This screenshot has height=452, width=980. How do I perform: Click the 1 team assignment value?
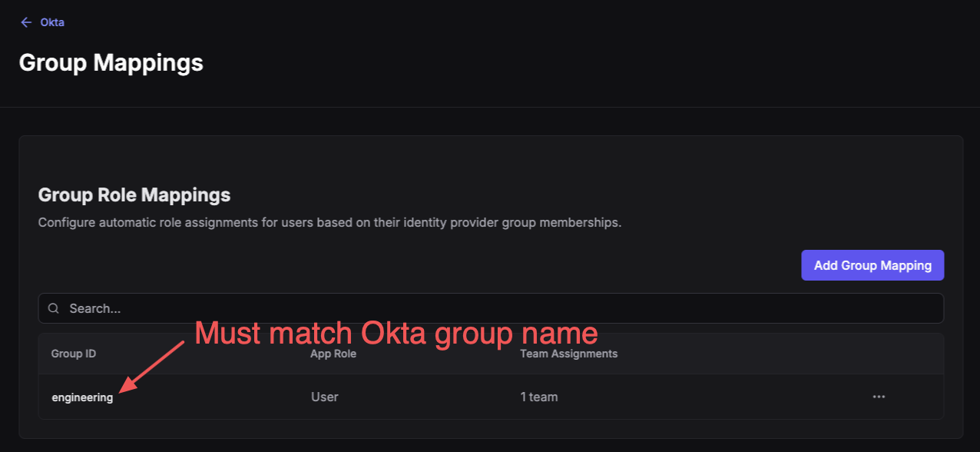pyautogui.click(x=540, y=397)
